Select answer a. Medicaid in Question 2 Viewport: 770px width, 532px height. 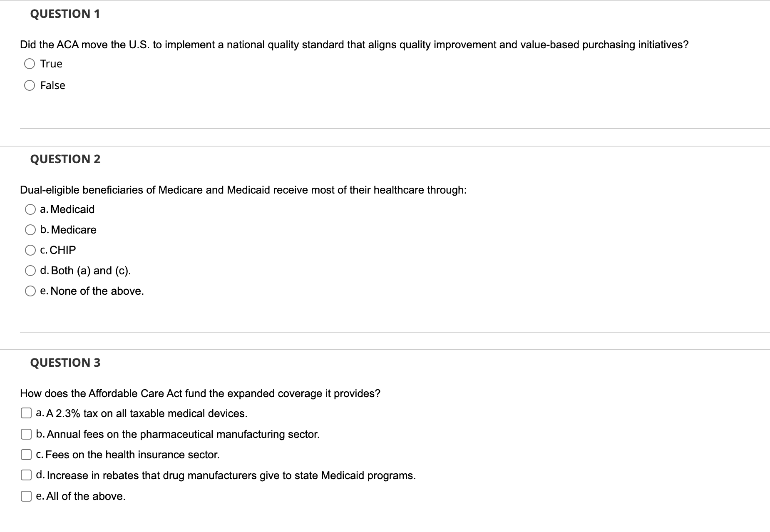pyautogui.click(x=30, y=209)
